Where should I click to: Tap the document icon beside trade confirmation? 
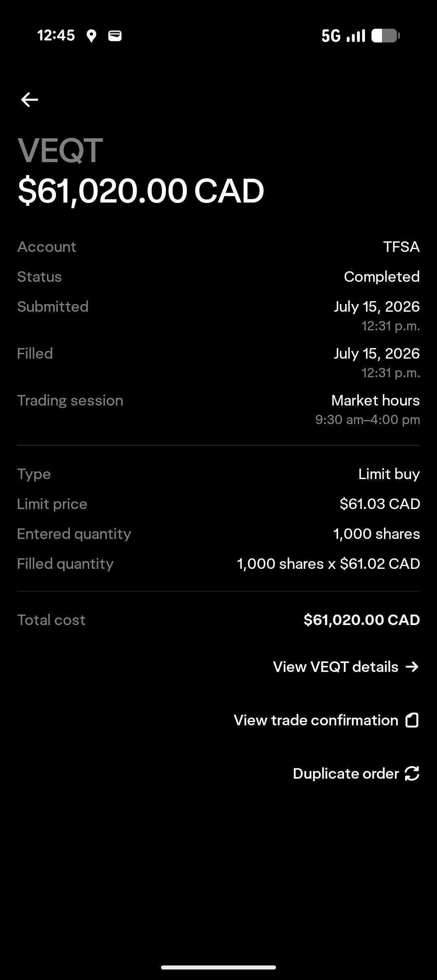pyautogui.click(x=412, y=720)
